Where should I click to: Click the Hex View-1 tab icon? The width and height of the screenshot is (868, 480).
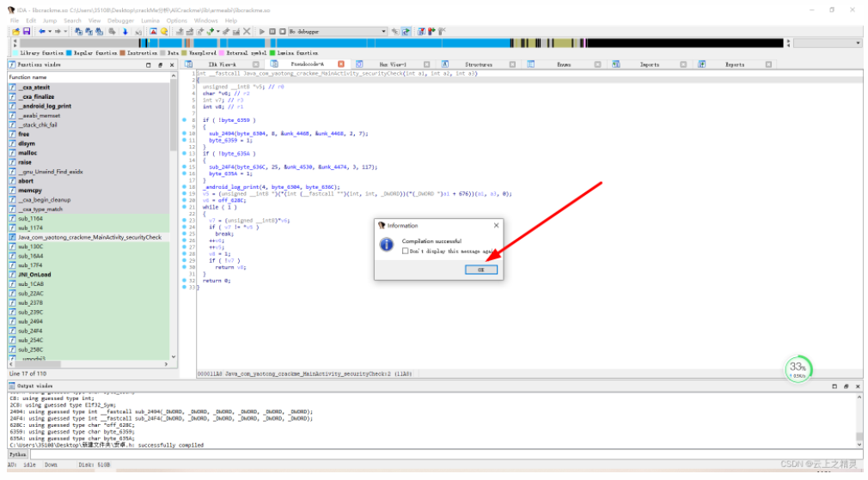coord(358,64)
